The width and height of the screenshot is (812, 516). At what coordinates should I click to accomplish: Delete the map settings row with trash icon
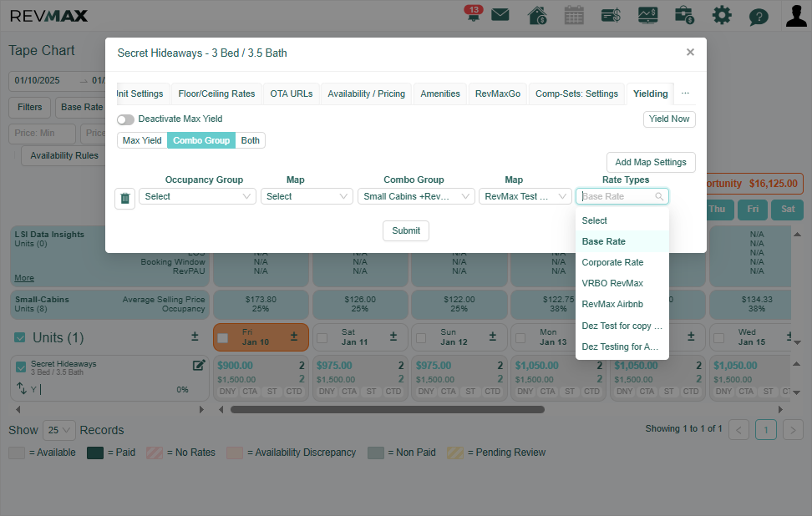124,198
